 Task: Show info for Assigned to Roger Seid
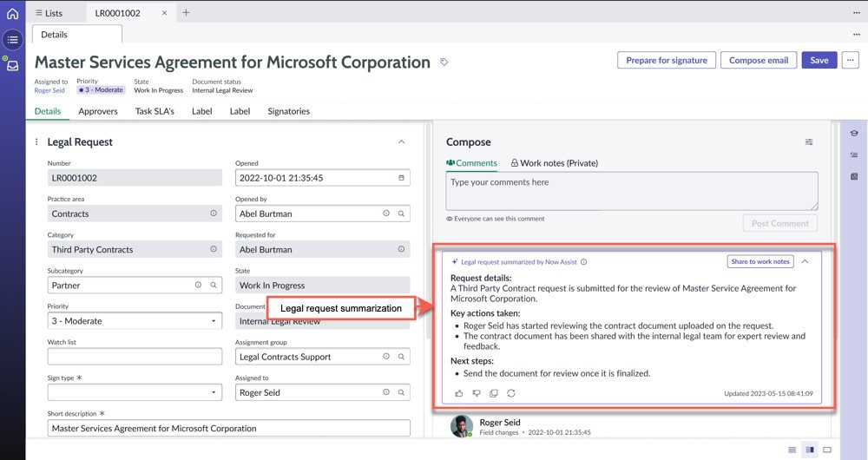[x=386, y=392]
